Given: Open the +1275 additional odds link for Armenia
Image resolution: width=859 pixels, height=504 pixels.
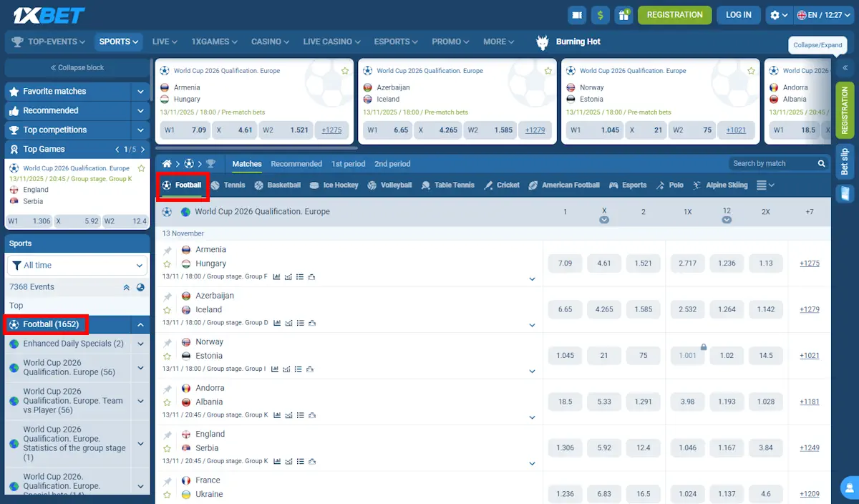Looking at the screenshot, I should pyautogui.click(x=809, y=263).
